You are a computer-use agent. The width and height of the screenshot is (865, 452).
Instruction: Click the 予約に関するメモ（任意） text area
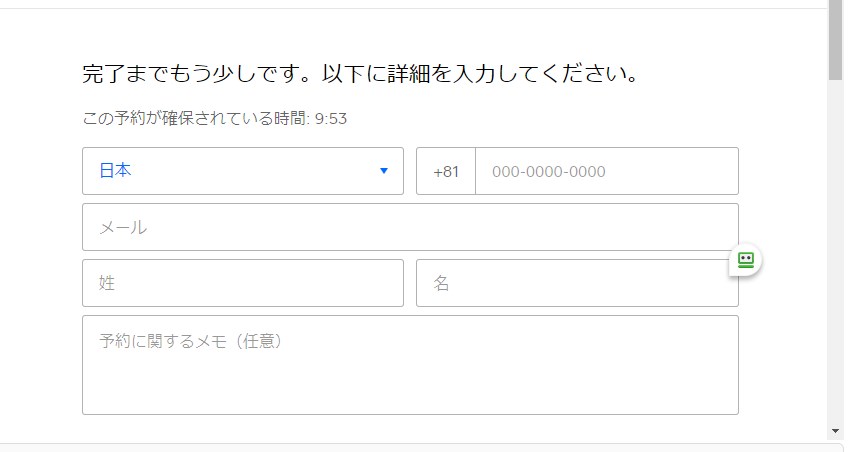[x=410, y=365]
